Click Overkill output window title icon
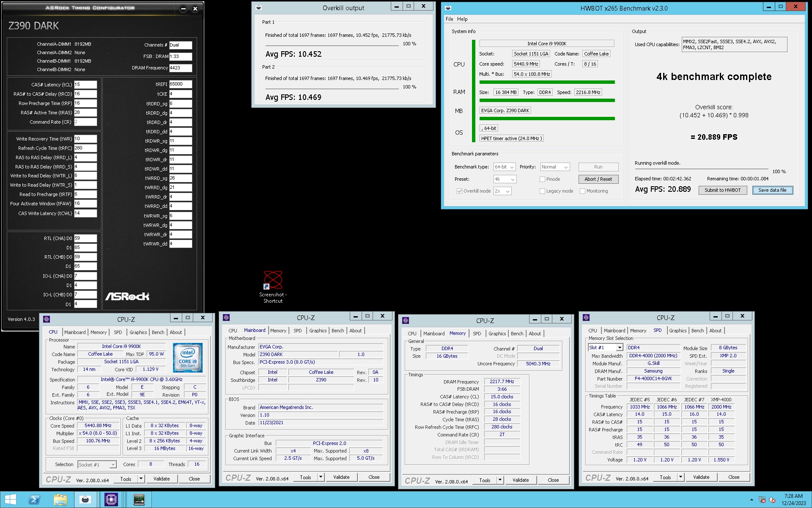812x508 pixels. coord(259,8)
